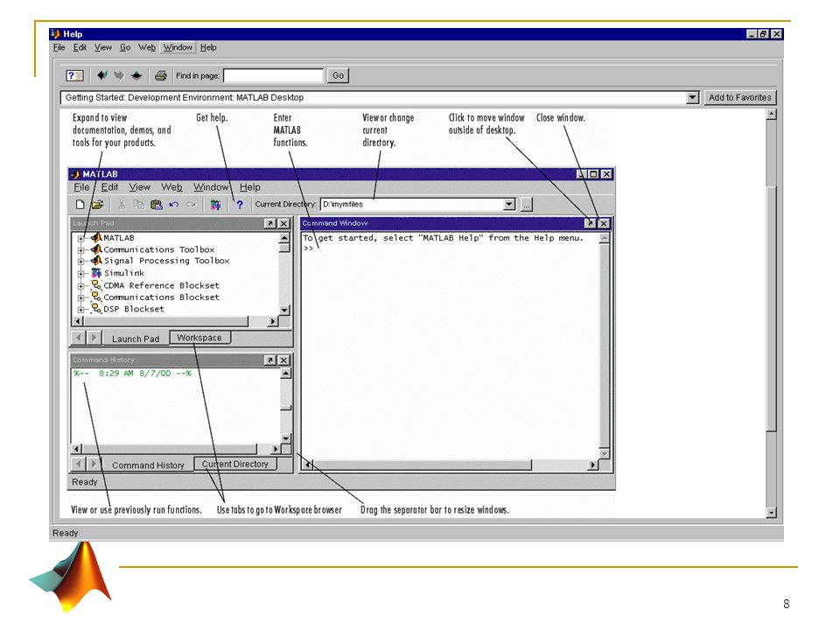Click Current Directory path field
The height and width of the screenshot is (630, 840).
click(412, 204)
